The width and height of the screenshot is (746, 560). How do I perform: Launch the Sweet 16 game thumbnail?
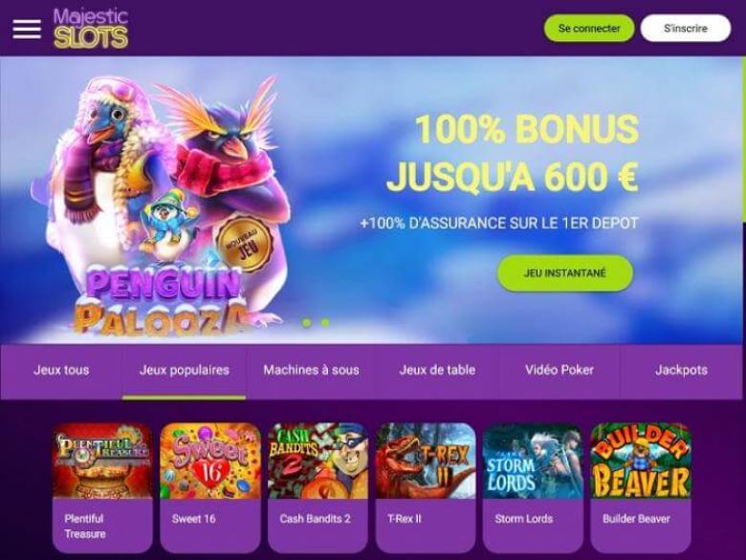(x=210, y=461)
